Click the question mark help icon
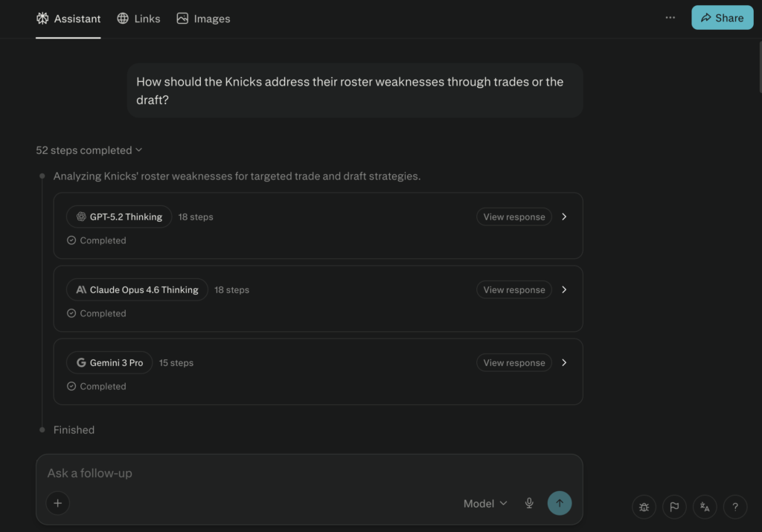 point(735,507)
